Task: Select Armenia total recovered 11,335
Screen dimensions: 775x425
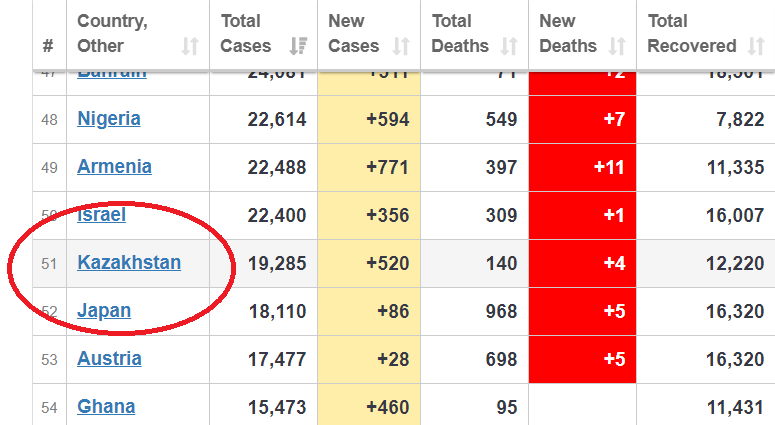Action: (735, 168)
